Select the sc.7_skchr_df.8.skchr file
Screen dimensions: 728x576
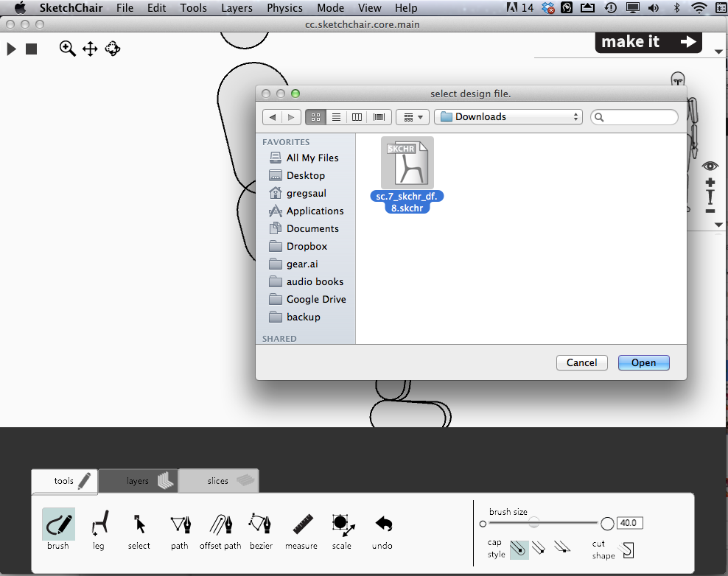point(407,175)
